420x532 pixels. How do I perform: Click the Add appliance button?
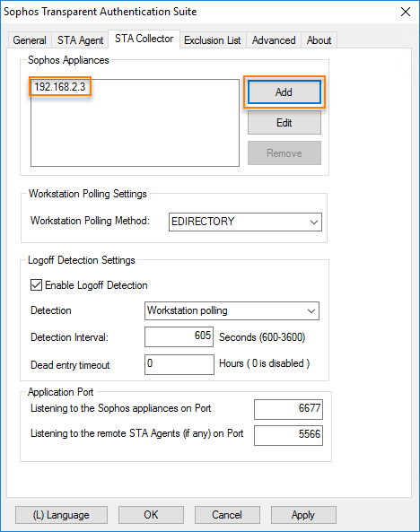click(284, 92)
